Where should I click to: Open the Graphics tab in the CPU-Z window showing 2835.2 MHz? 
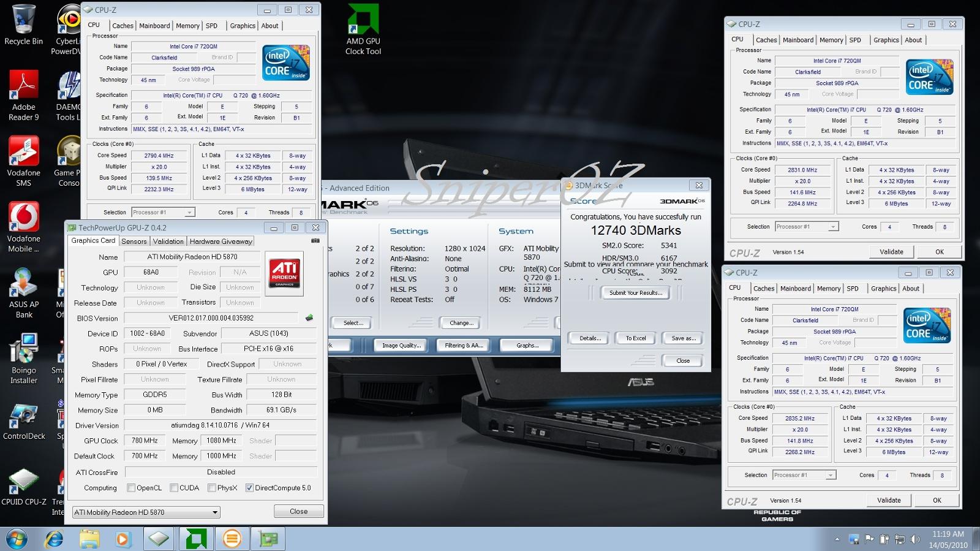(x=883, y=288)
